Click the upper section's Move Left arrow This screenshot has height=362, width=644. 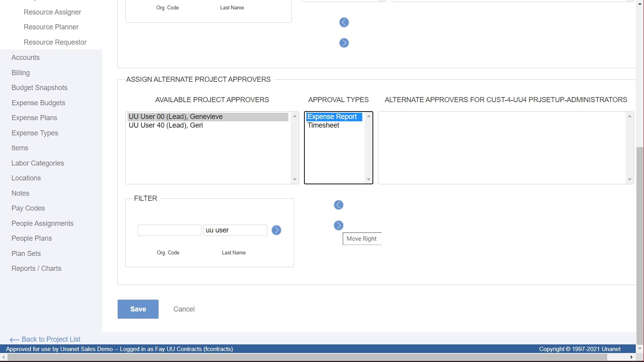tap(344, 22)
